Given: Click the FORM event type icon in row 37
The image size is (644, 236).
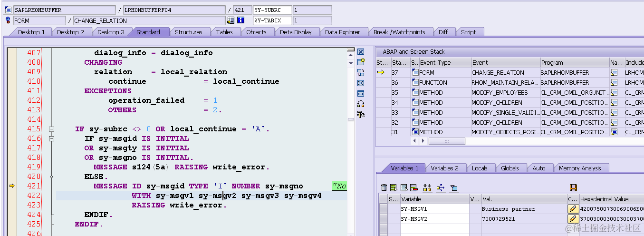Looking at the screenshot, I should point(415,72).
